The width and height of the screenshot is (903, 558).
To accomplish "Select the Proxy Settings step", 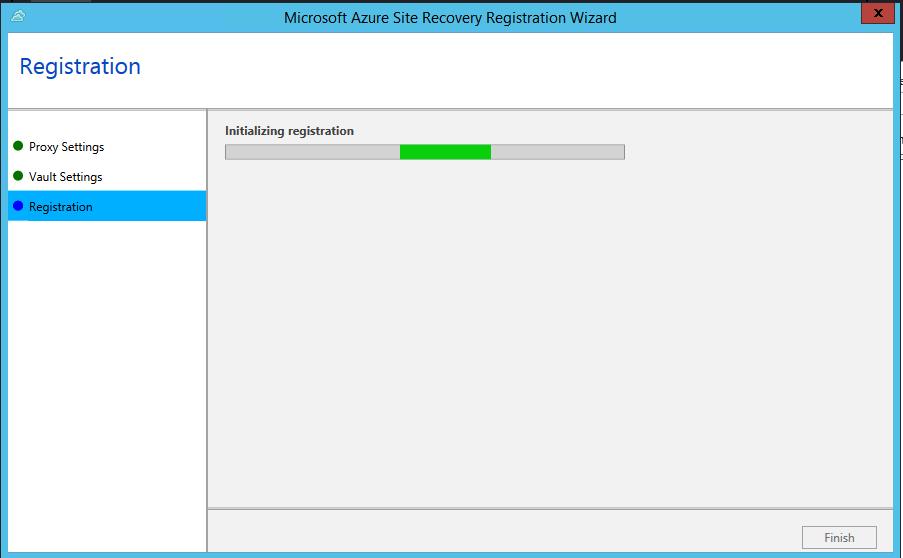I will (107, 147).
